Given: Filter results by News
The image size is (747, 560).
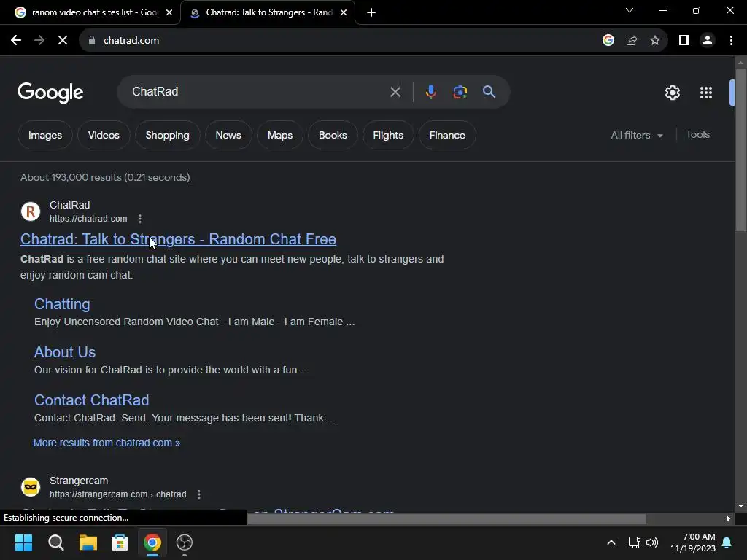Looking at the screenshot, I should click(x=228, y=135).
